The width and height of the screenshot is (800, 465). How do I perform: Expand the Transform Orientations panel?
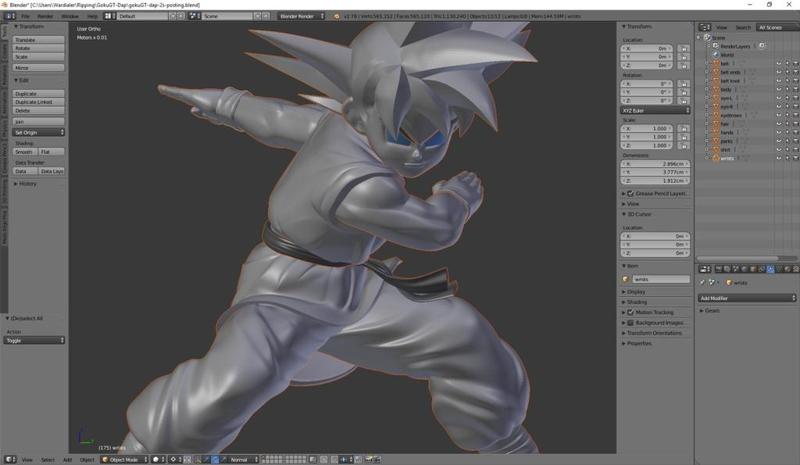(x=652, y=333)
